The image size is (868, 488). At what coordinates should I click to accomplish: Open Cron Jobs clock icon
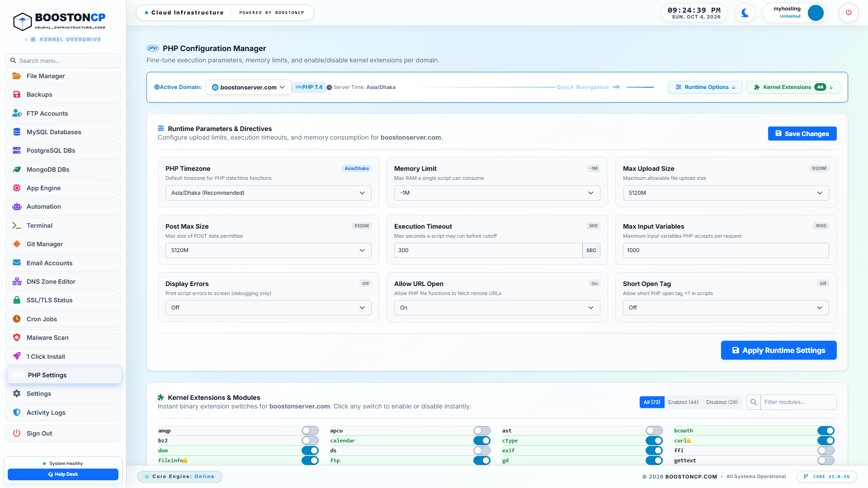pos(17,319)
